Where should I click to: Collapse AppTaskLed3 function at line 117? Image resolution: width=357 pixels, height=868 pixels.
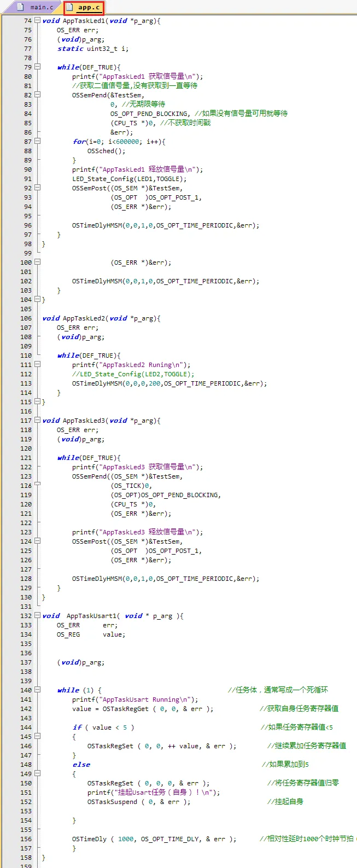37,421
